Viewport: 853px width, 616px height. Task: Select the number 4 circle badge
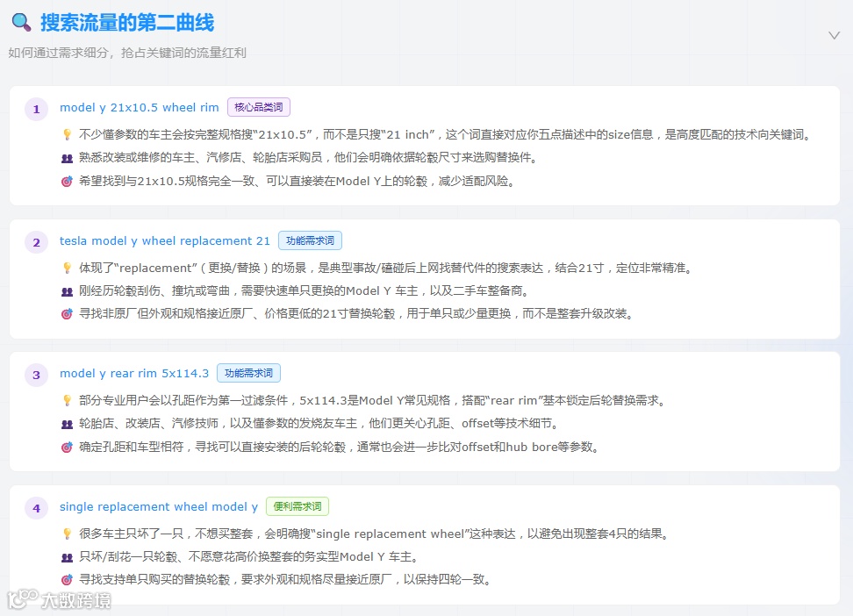(x=37, y=508)
